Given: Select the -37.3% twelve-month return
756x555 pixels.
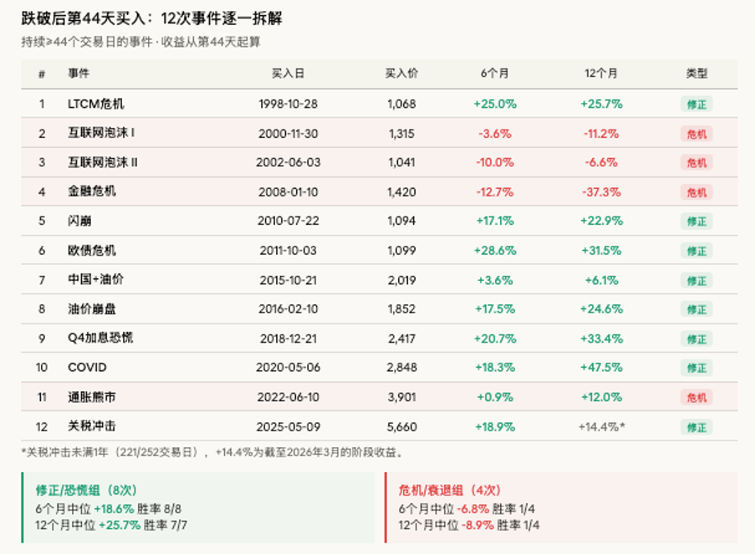Looking at the screenshot, I should 601,192.
